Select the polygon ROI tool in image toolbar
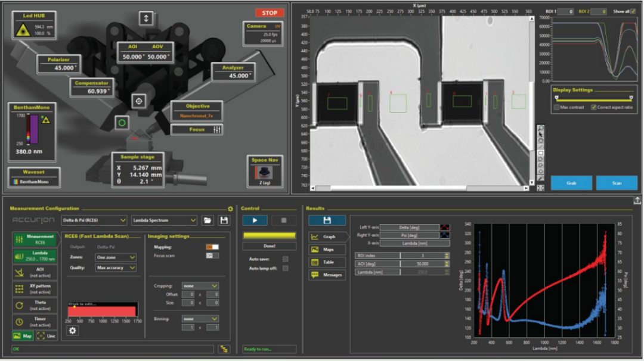644x361 pixels. pos(540,159)
